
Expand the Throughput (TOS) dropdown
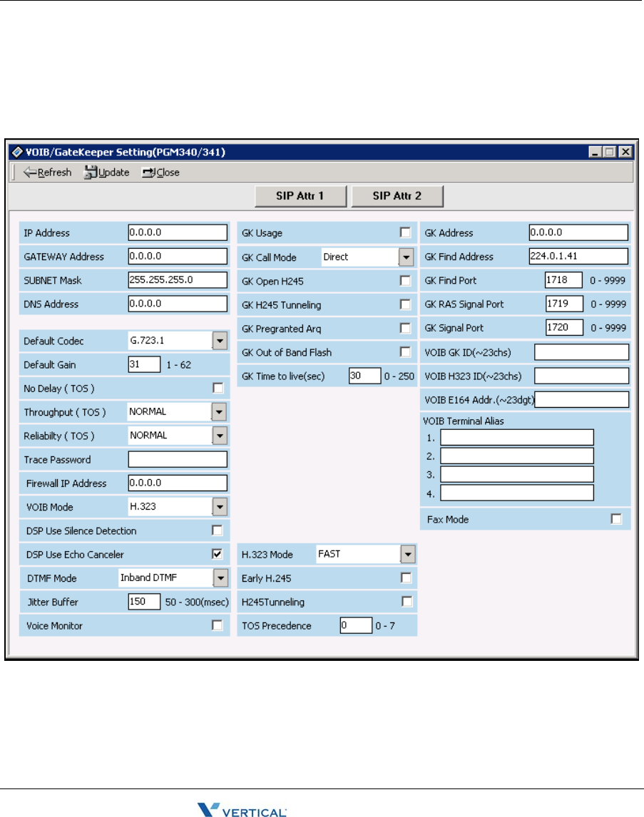click(x=220, y=411)
